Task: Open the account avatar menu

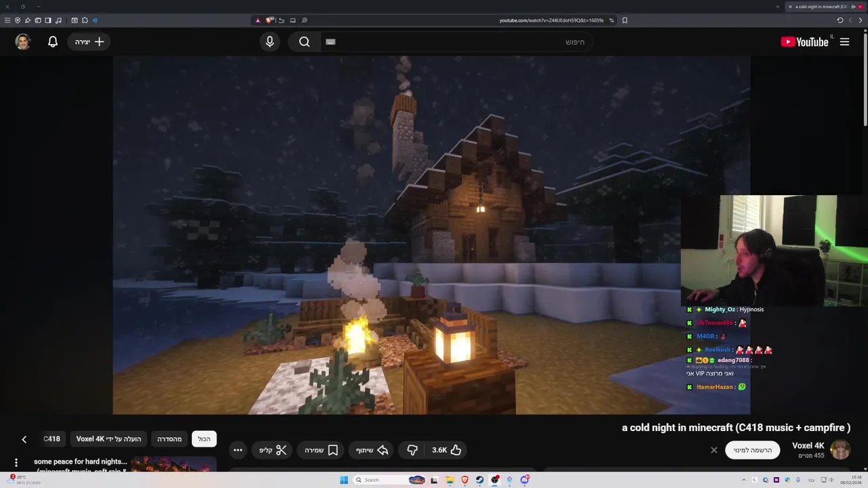Action: (23, 42)
